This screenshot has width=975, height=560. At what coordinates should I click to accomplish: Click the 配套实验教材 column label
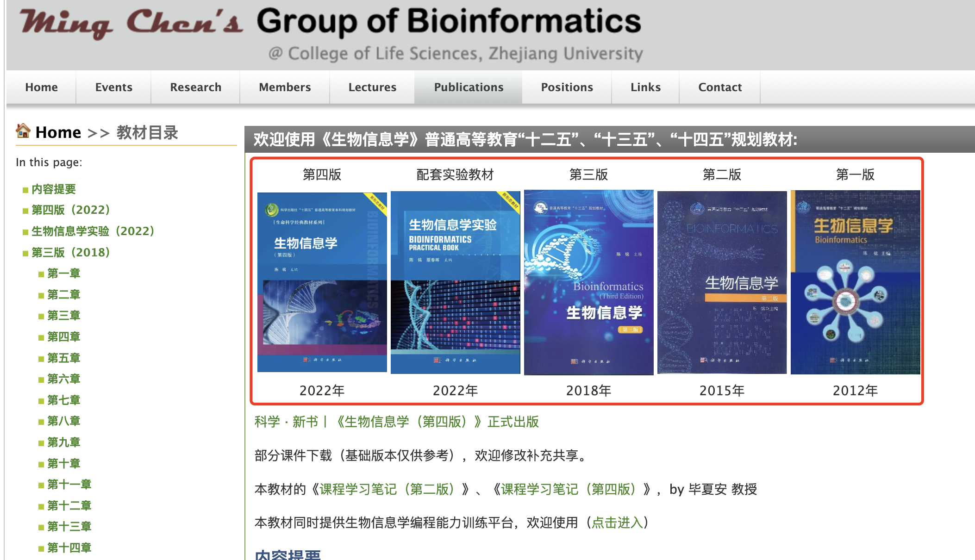[456, 174]
